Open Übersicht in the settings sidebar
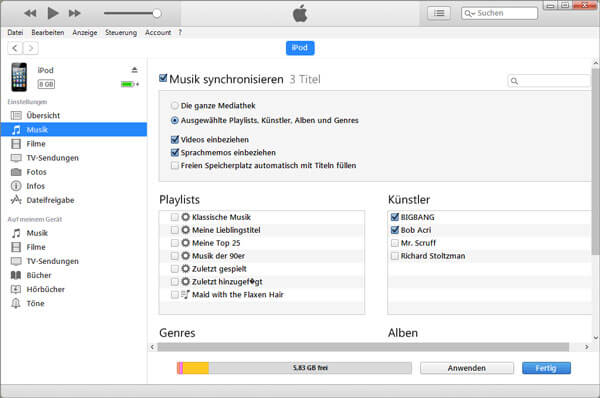 click(73, 116)
